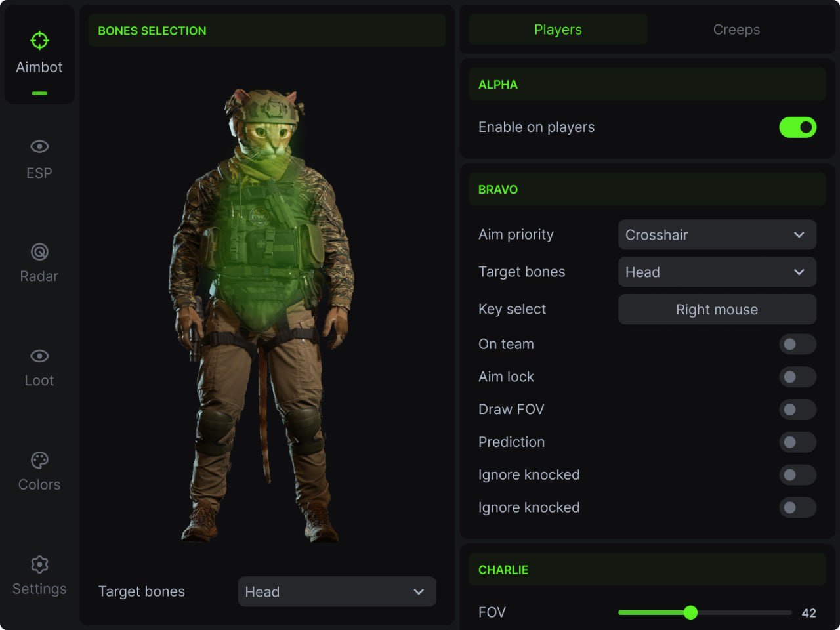
Task: Open the ESP eye icon
Action: pos(39,146)
